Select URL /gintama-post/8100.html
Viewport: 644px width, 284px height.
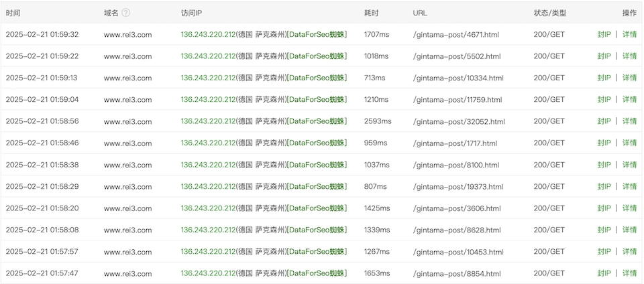coord(456,165)
